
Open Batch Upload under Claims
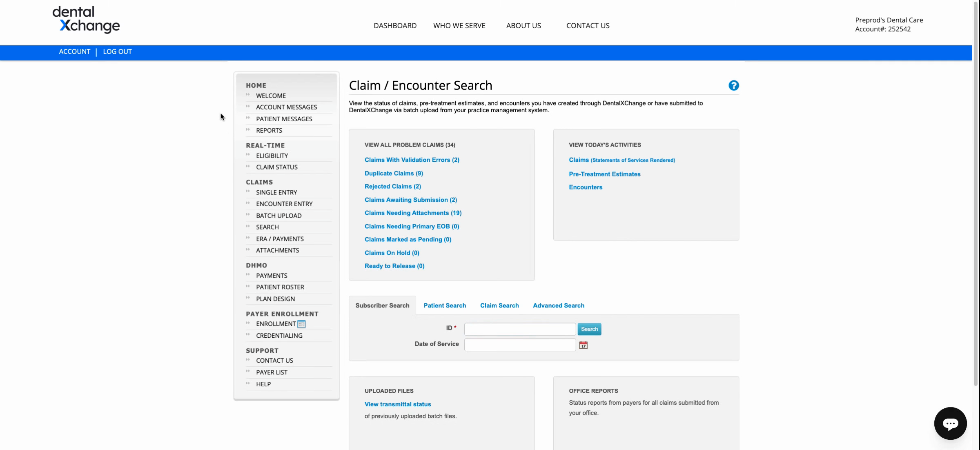pyautogui.click(x=278, y=216)
